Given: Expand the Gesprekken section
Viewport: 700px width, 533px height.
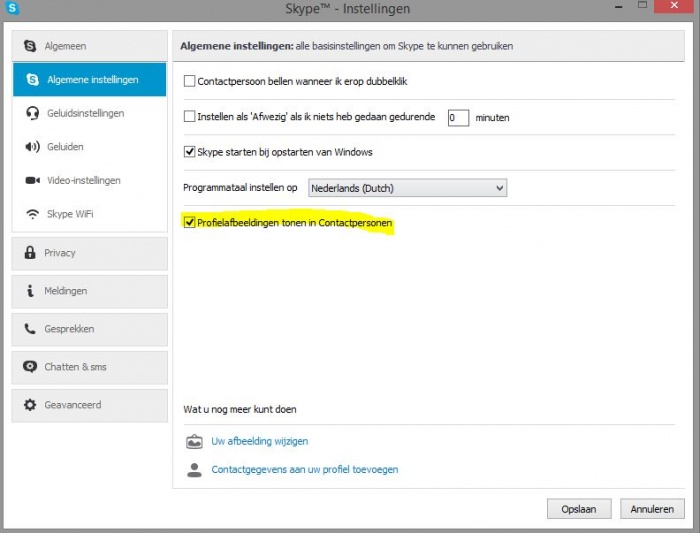Looking at the screenshot, I should click(89, 329).
